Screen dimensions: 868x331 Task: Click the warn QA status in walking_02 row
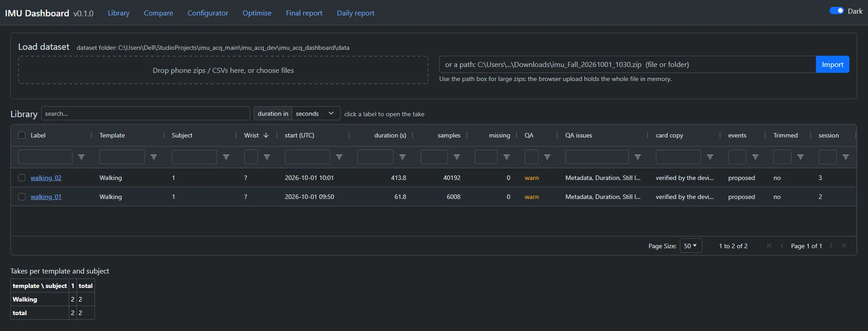pos(531,178)
